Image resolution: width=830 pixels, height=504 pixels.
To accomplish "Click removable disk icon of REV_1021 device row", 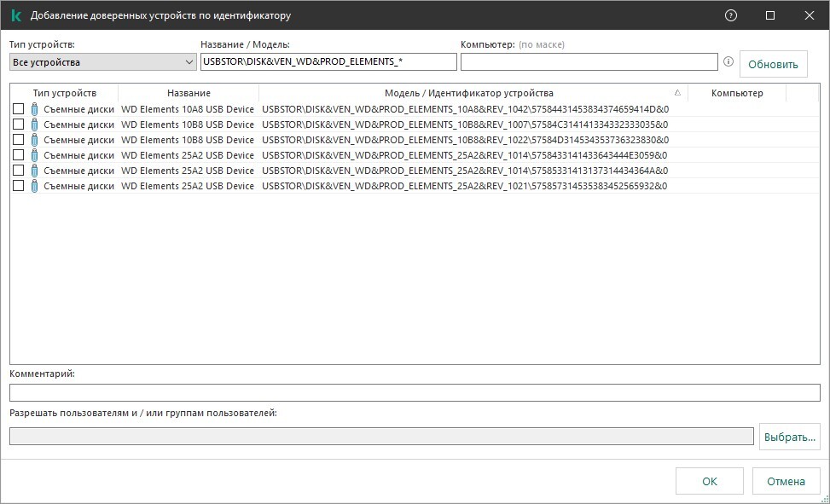I will [35, 186].
